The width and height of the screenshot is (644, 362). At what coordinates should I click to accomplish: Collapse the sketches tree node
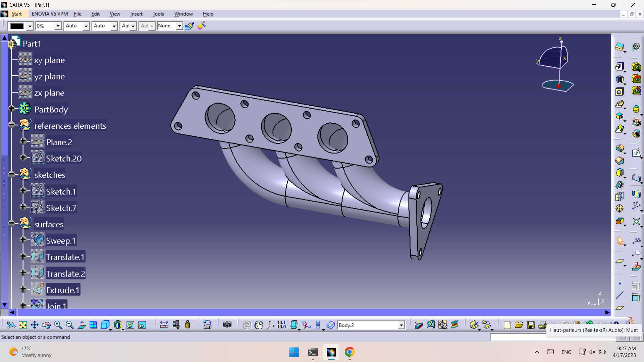[11, 174]
